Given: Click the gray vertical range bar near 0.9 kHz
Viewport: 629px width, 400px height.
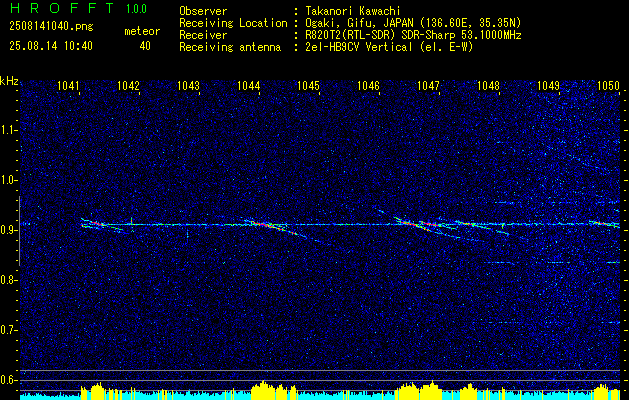Looking at the screenshot, I should click(x=19, y=231).
